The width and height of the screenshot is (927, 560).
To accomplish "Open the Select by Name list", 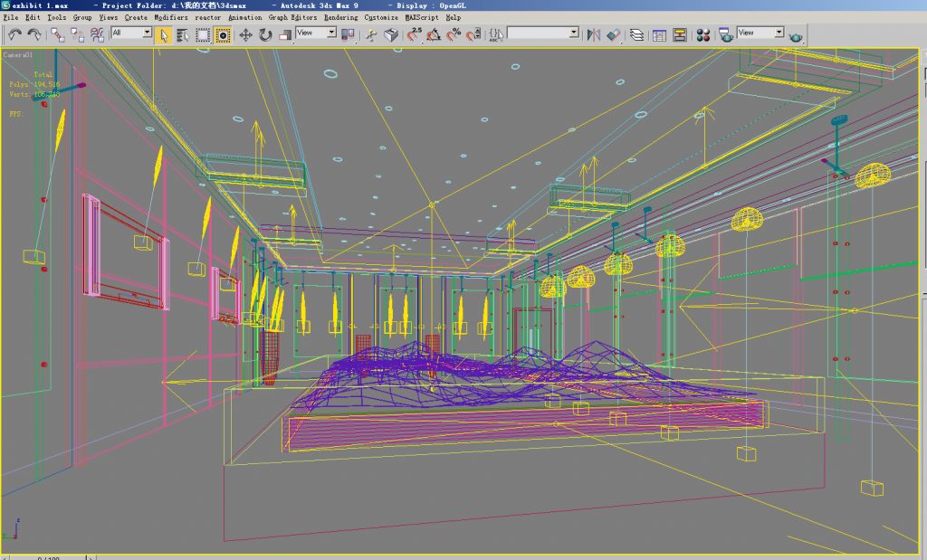I will coord(183,34).
